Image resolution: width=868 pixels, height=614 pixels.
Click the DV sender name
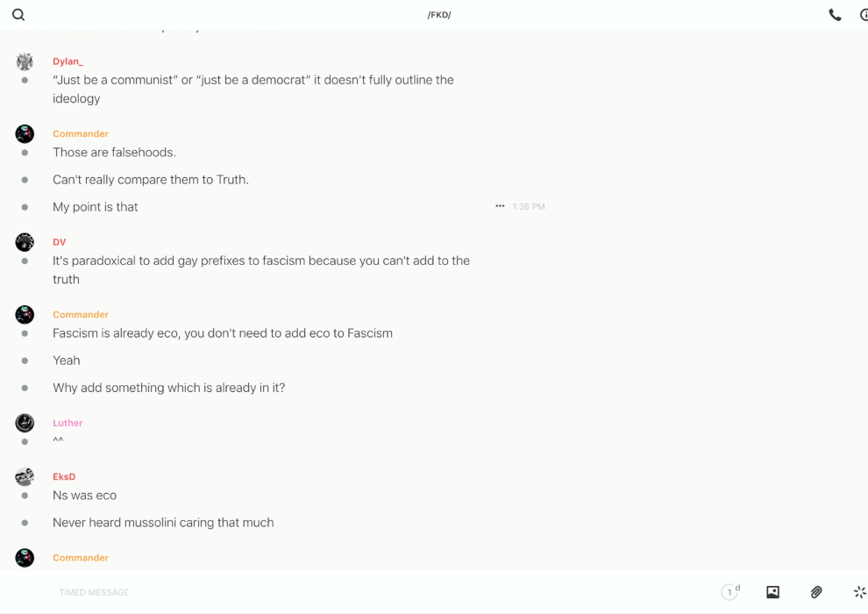(x=60, y=242)
